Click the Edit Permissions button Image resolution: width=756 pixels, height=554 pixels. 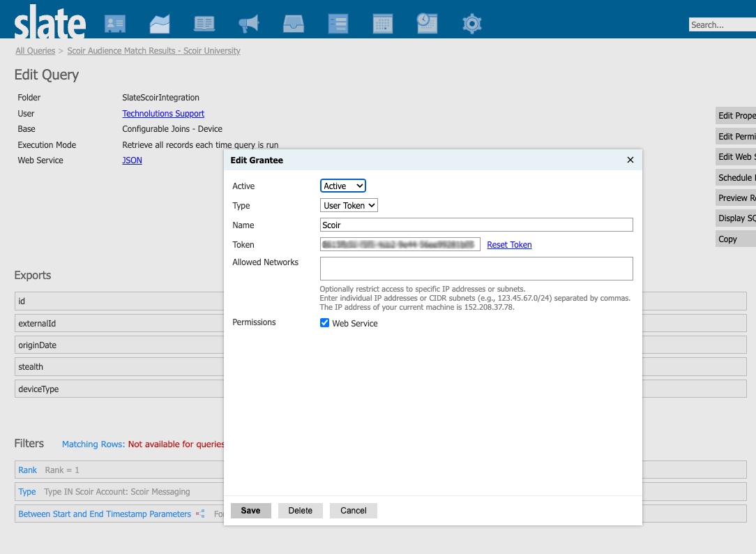[736, 137]
